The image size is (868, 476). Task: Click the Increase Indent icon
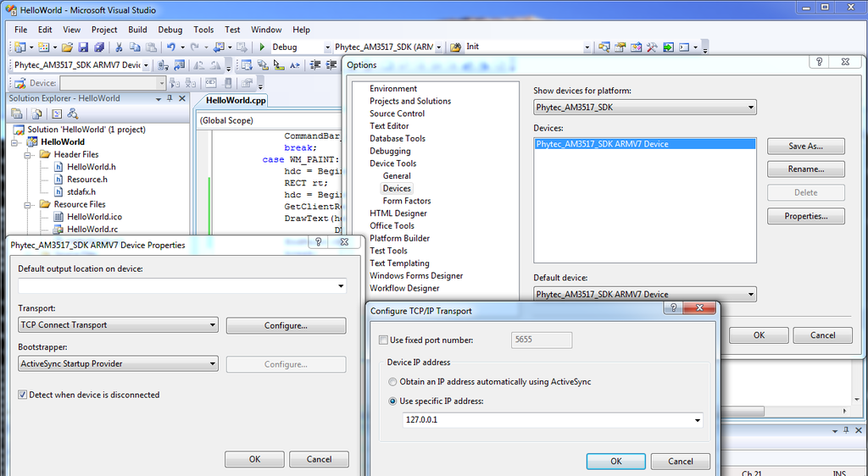[331, 65]
